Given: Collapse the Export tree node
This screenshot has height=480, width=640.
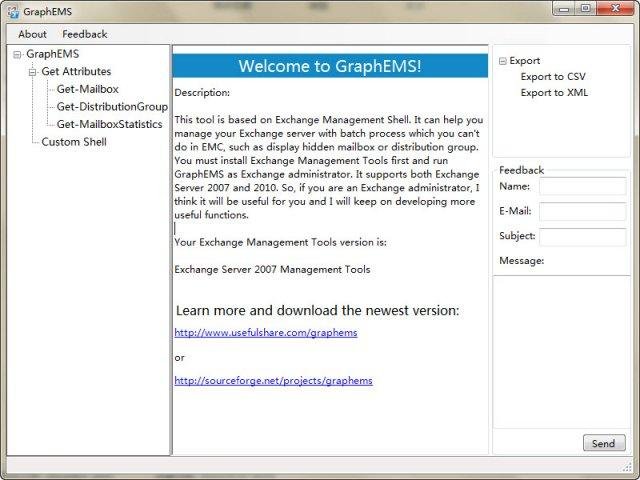Looking at the screenshot, I should (x=502, y=61).
